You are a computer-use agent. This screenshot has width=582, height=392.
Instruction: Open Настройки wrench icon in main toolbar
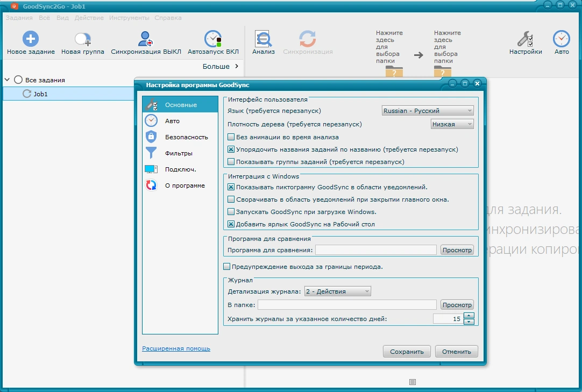coord(525,39)
